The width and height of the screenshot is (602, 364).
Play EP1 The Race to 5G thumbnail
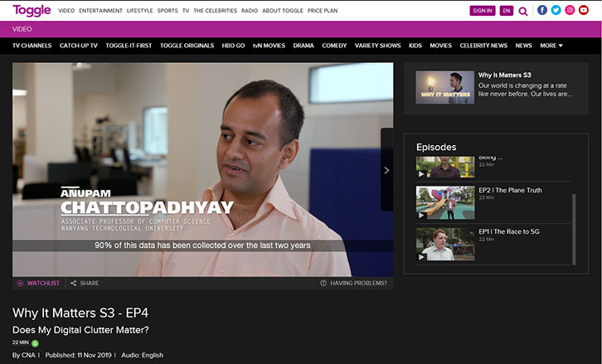point(445,245)
